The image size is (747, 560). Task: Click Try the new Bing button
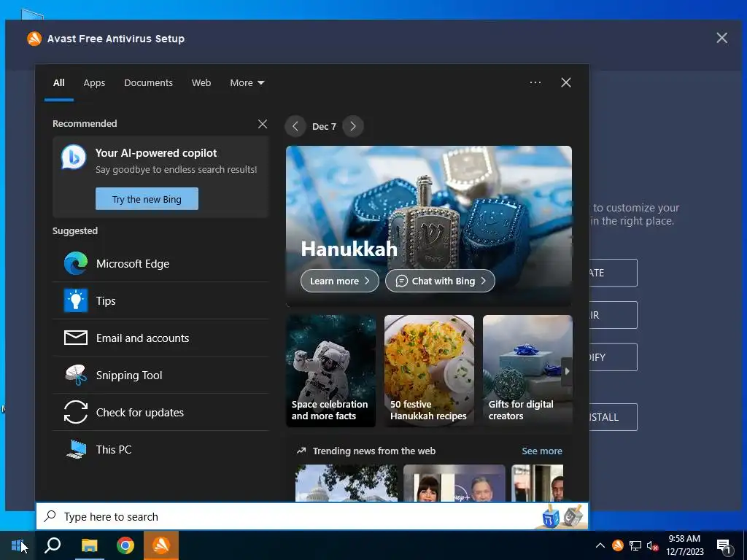pos(147,199)
